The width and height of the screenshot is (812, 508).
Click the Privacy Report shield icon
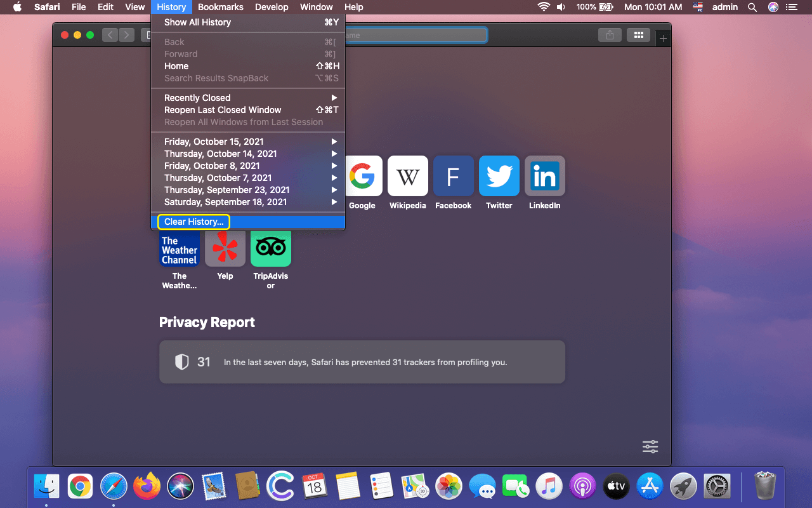click(182, 362)
